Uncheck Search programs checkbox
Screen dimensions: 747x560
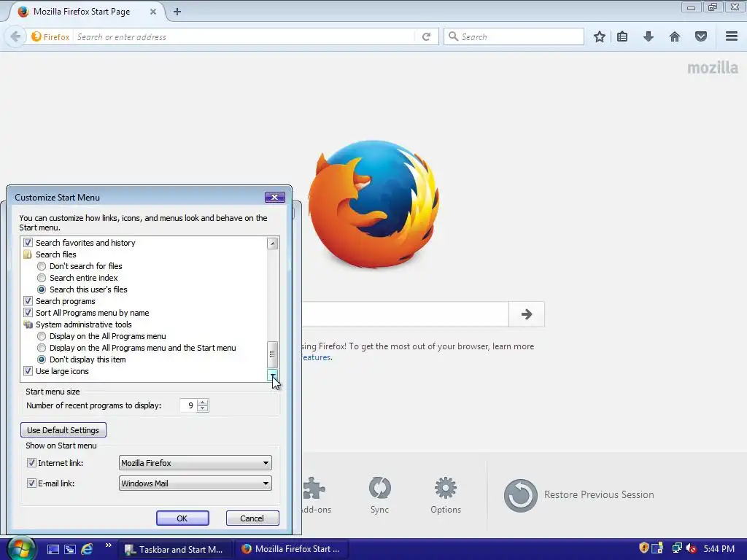(x=28, y=301)
